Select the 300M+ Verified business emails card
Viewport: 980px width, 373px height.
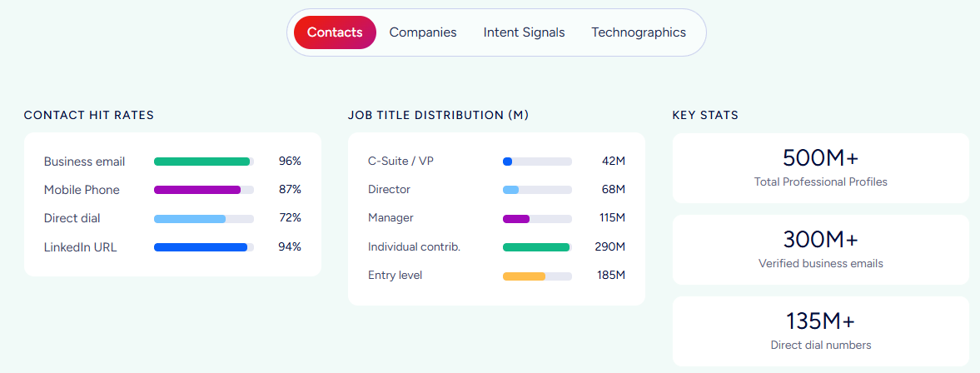tap(821, 250)
